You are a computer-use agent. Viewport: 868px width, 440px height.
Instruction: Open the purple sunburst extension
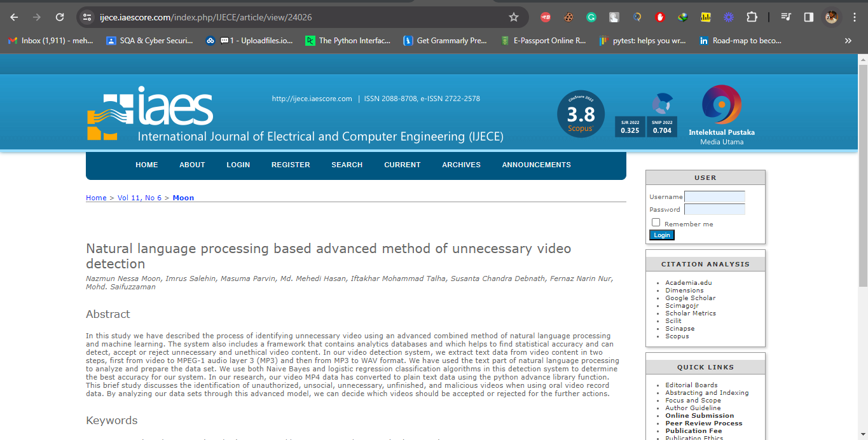coord(729,17)
